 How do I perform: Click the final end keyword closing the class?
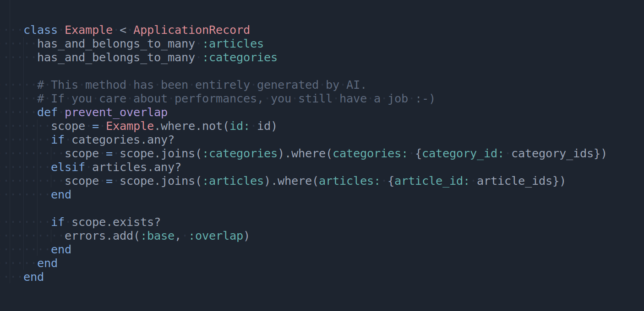tap(34, 277)
